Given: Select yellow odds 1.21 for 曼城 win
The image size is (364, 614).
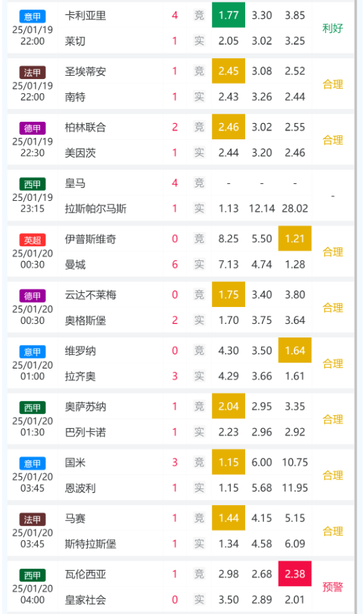Looking at the screenshot, I should click(295, 239).
